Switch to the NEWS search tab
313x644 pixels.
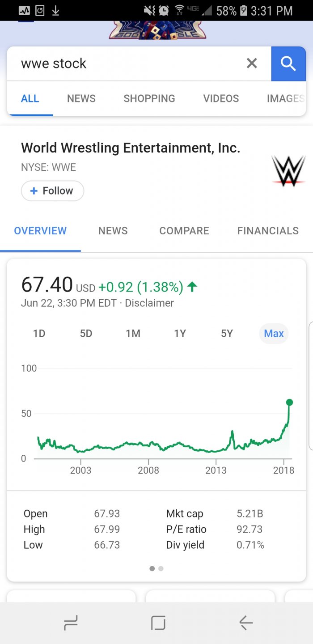(81, 98)
